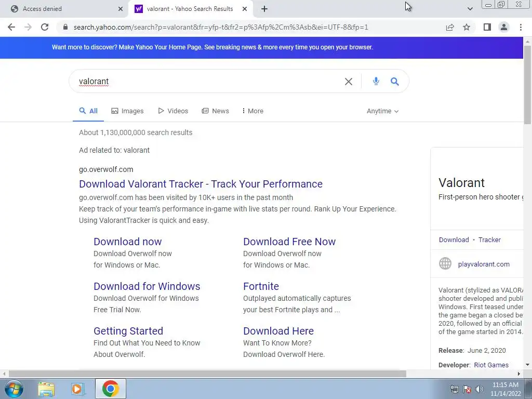Open Chrome three-dot menu

(x=521, y=27)
